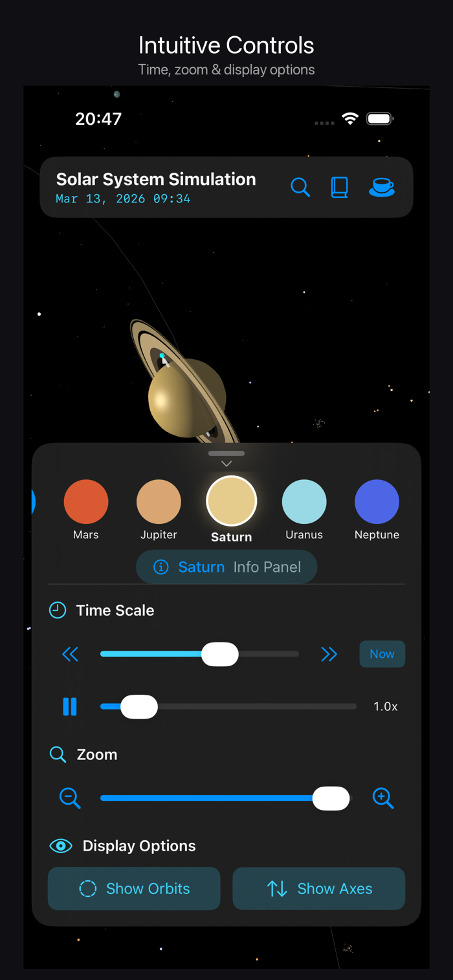Open the Saturn Info Panel
This screenshot has width=453, height=980.
[x=226, y=567]
